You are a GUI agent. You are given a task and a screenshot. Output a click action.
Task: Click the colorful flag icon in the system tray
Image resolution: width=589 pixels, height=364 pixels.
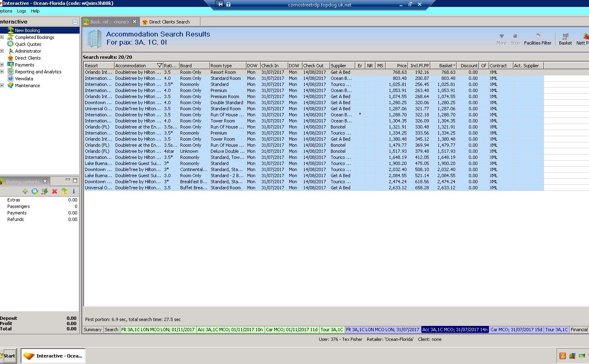[572, 356]
